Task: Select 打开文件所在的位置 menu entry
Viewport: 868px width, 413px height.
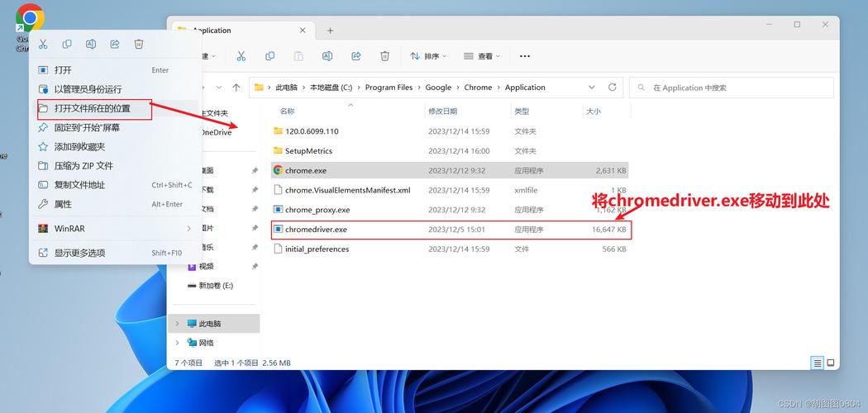Action: (115, 108)
